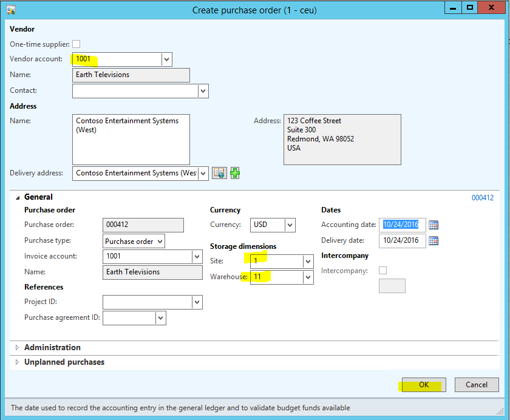The image size is (510, 420).
Task: Open Currency dropdown
Action: [290, 225]
